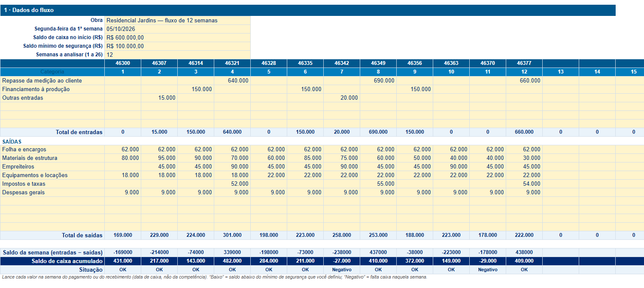This screenshot has height=288, width=644.
Task: Select the "Negativo" status under week 11
Action: coord(488,270)
